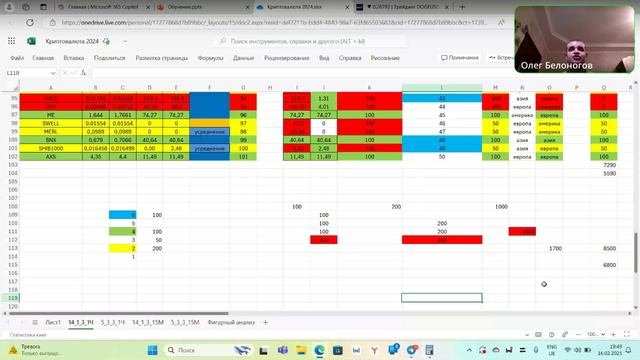
Task: Click the green Excel logo icon
Action: point(31,41)
